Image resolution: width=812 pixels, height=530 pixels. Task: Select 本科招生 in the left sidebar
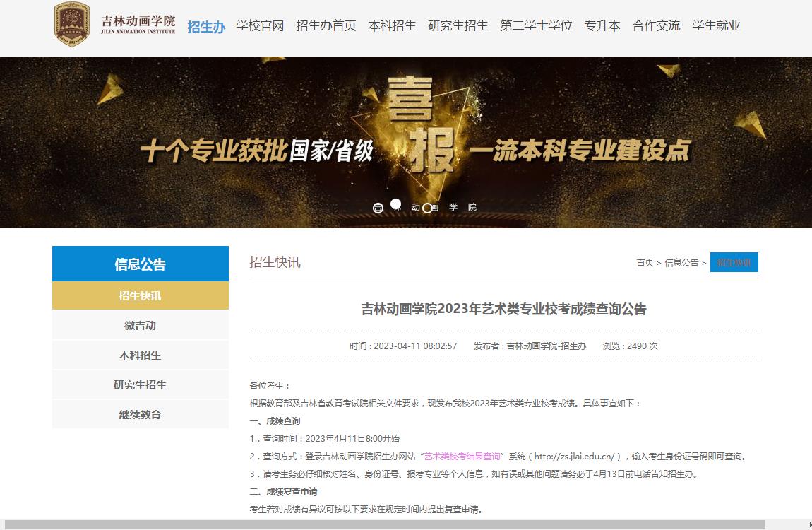point(141,355)
